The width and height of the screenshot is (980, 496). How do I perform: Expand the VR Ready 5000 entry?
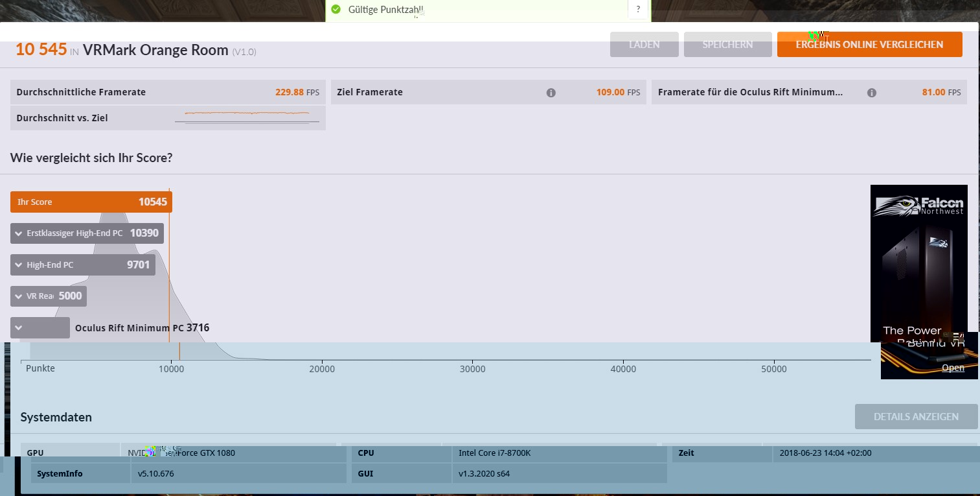click(17, 296)
